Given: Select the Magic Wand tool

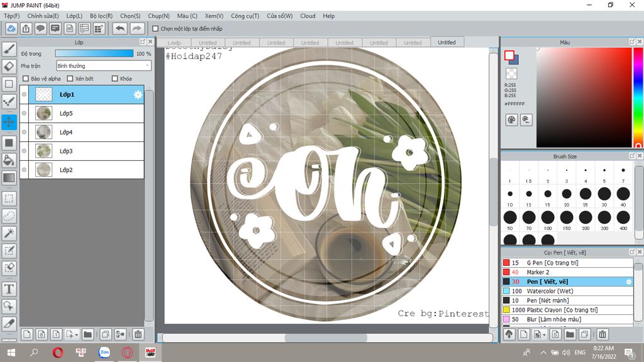Looking at the screenshot, I should coord(9,233).
